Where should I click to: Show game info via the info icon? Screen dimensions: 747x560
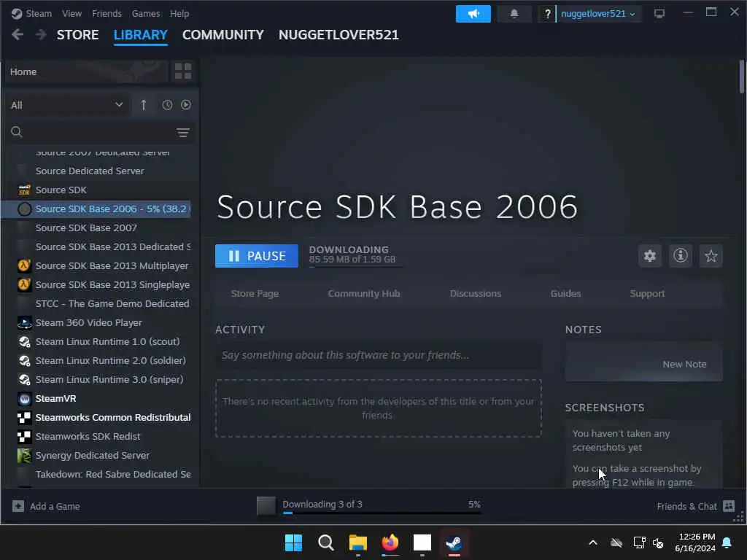point(681,256)
